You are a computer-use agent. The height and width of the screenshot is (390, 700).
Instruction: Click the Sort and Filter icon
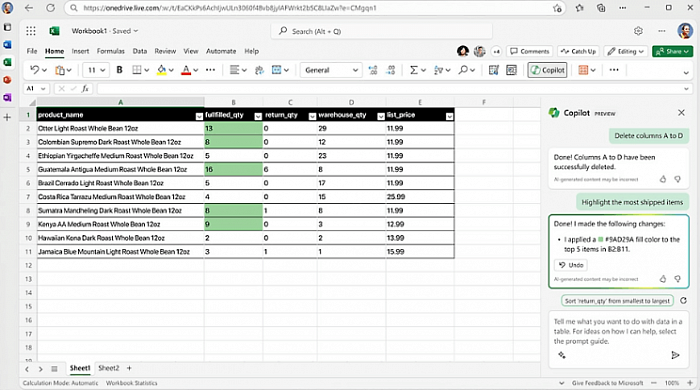(438, 70)
